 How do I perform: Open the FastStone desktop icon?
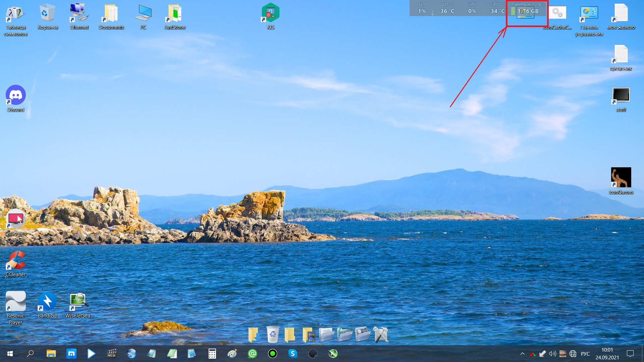pyautogui.click(x=175, y=13)
